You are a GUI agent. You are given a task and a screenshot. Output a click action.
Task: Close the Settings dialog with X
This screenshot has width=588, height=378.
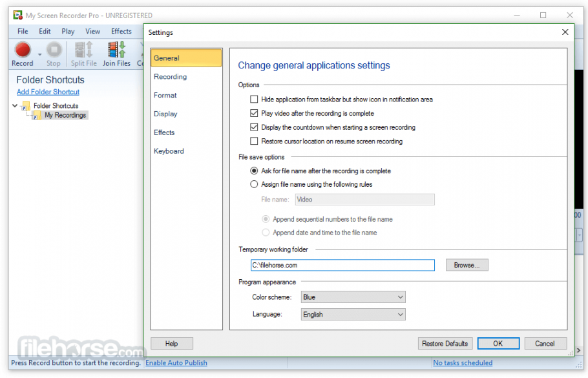[x=565, y=32]
